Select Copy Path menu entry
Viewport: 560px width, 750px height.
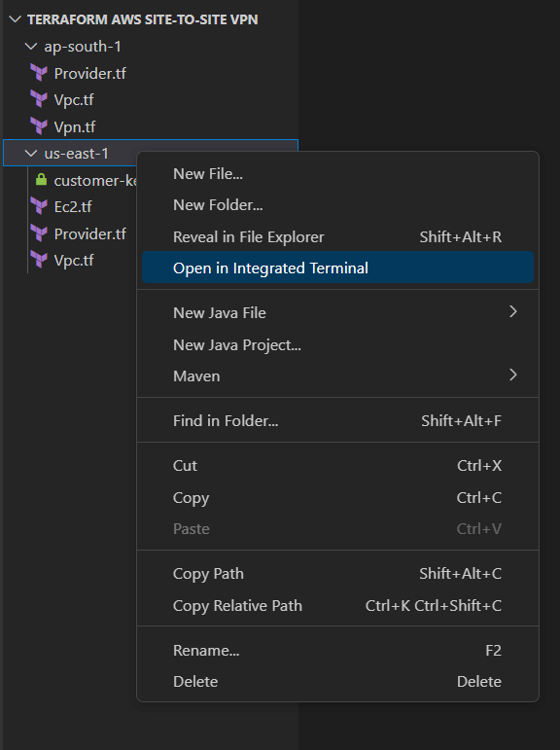[337, 574]
